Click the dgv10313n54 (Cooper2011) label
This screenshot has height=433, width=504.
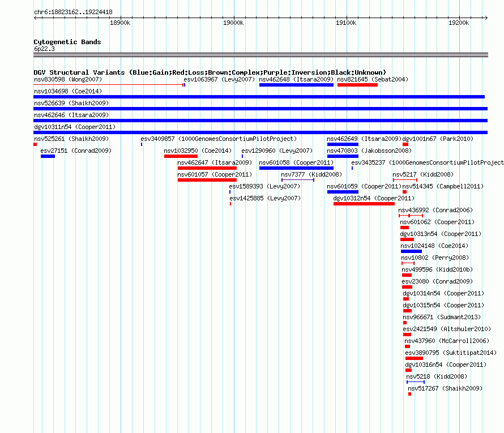[x=441, y=234]
